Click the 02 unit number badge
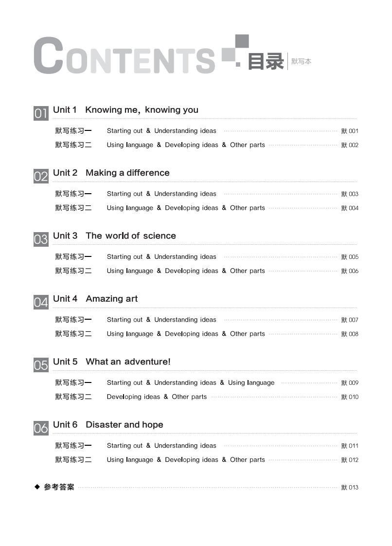The height and width of the screenshot is (546, 392). 41,176
